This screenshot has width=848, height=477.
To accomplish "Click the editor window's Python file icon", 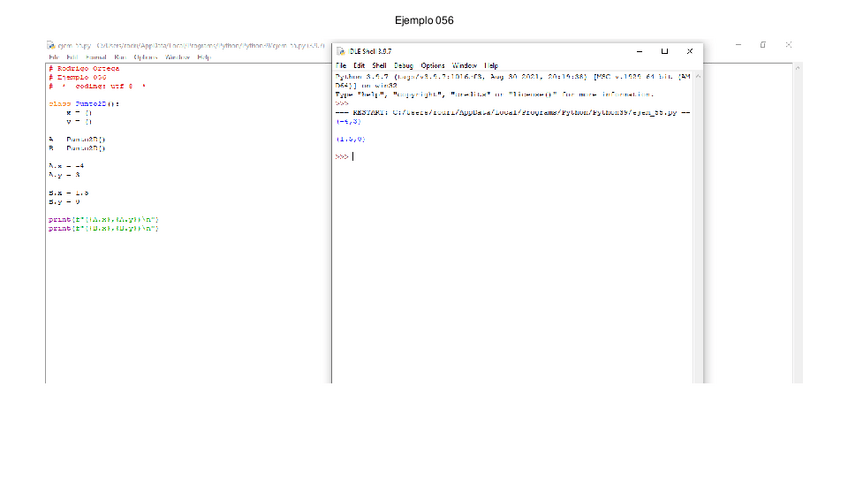I will tap(50, 45).
